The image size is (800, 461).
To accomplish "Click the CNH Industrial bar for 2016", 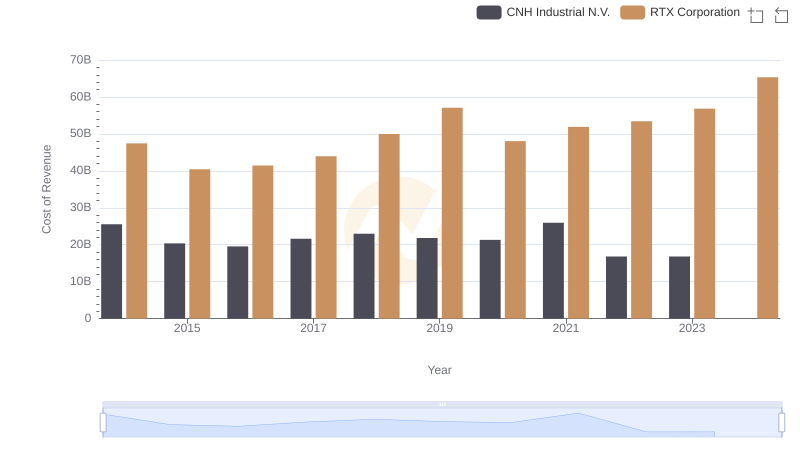I will point(238,283).
